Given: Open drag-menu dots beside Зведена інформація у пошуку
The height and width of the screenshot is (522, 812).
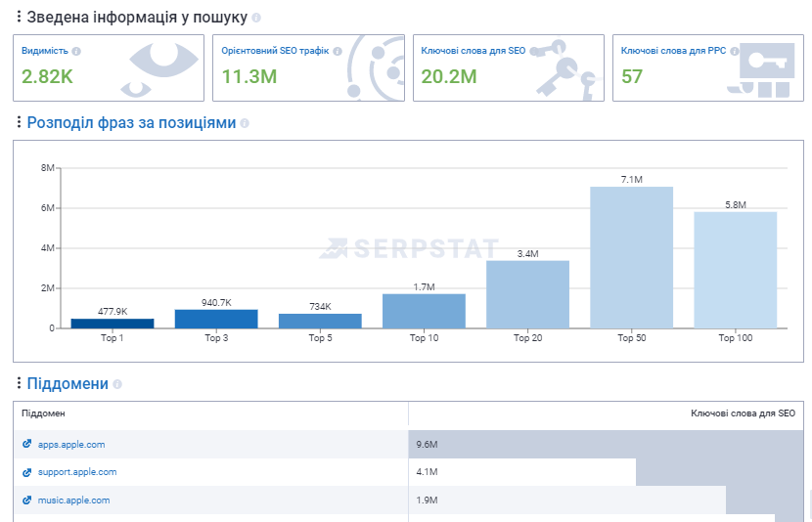Looking at the screenshot, I should 20,18.
